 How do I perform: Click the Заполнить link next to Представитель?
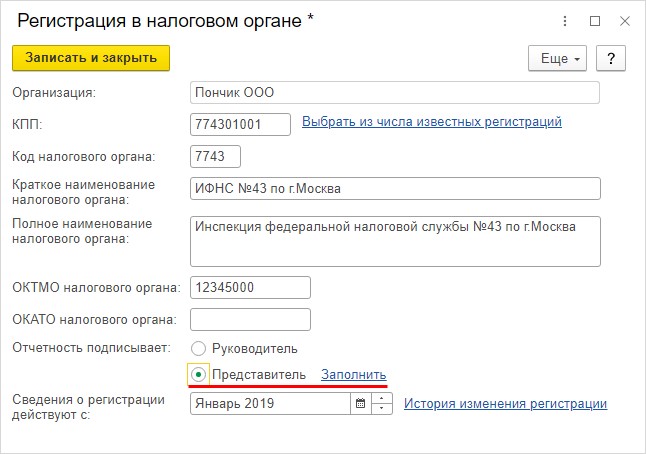click(x=353, y=374)
